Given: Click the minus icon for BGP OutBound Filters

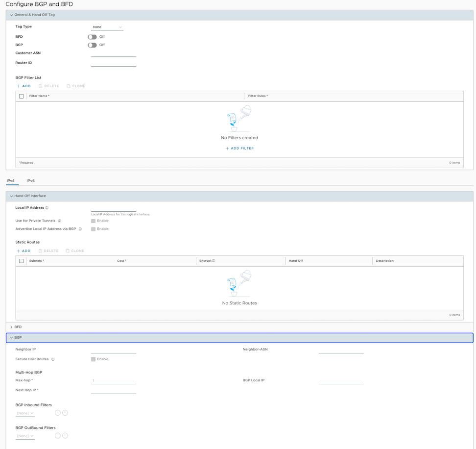Looking at the screenshot, I should [57, 435].
